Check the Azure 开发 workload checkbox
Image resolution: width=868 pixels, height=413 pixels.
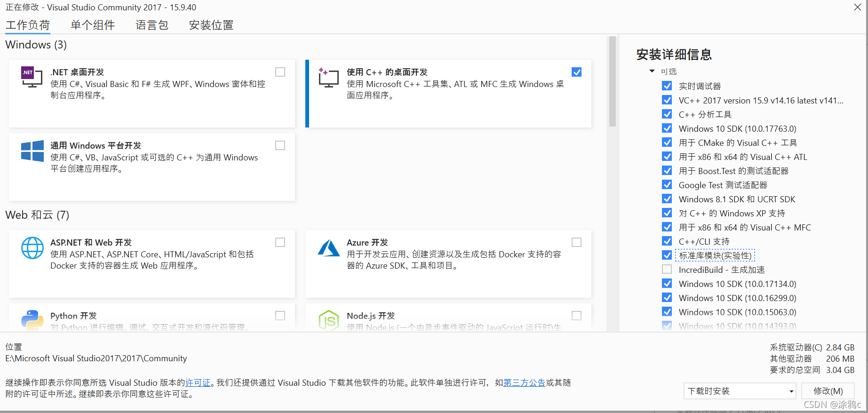[x=577, y=242]
